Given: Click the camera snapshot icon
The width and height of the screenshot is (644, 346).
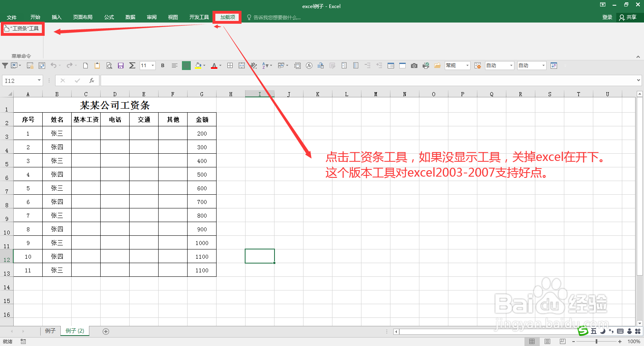Looking at the screenshot, I should [x=414, y=66].
